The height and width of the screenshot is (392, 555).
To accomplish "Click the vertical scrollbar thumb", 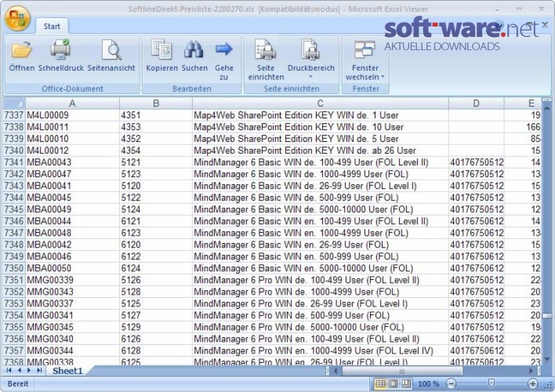I will [547, 315].
